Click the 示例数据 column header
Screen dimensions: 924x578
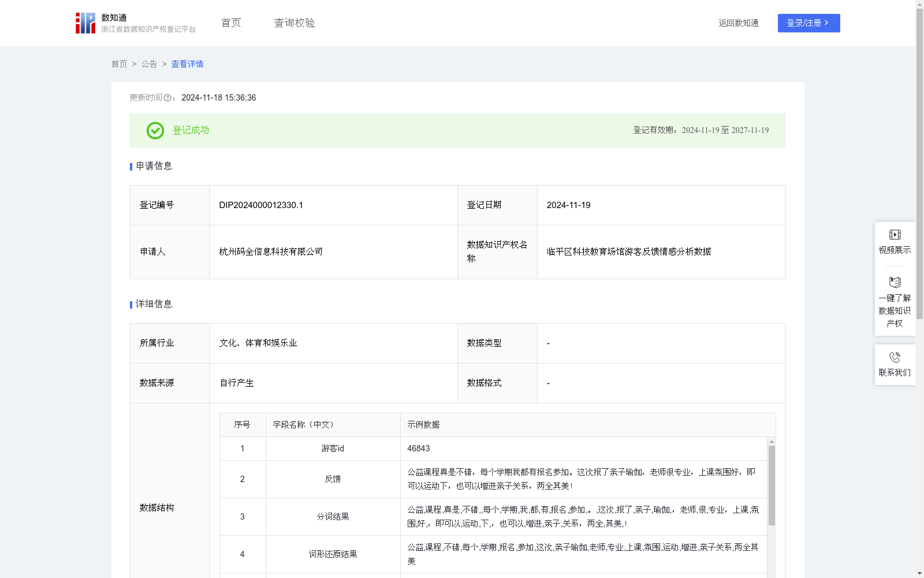[x=588, y=425]
